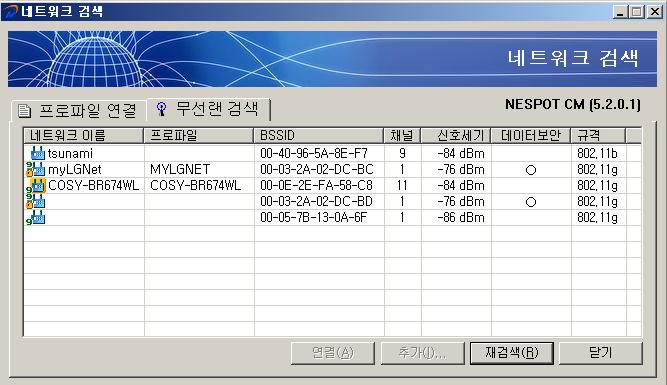The image size is (667, 385).
Task: Click the 802.11b standard value
Action: click(x=597, y=153)
